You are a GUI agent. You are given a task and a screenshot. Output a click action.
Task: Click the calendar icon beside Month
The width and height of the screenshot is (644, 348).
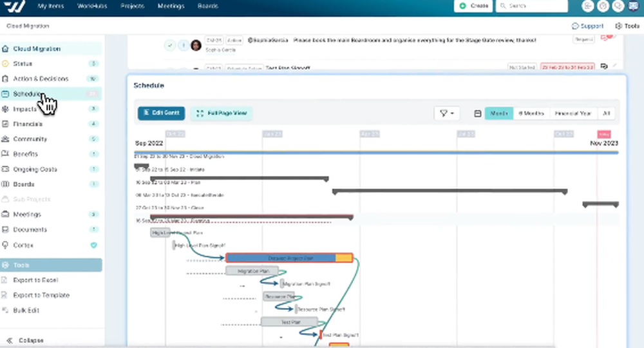click(x=478, y=113)
